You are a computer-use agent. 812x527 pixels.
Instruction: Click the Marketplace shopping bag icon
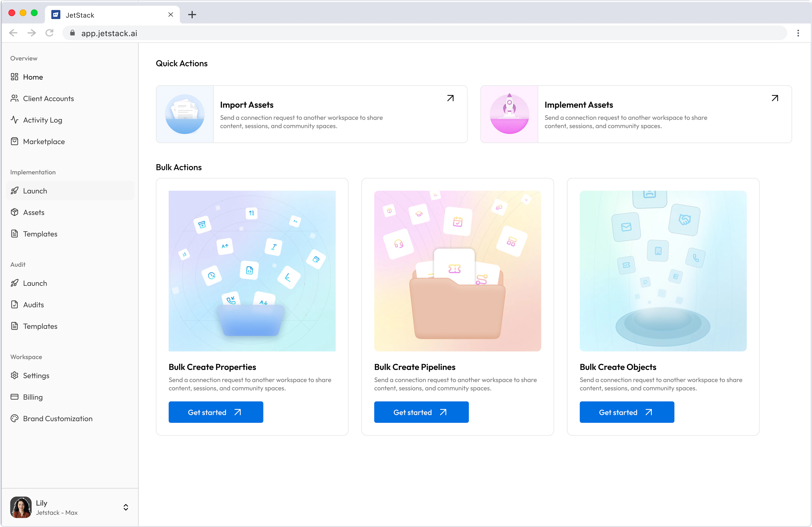pos(14,141)
